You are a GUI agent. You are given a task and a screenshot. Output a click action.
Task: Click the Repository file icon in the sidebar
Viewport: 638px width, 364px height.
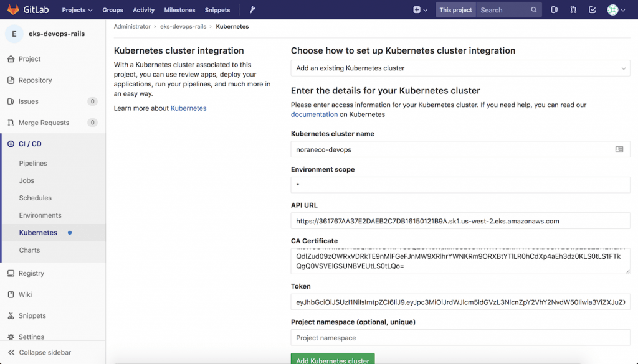(x=11, y=80)
